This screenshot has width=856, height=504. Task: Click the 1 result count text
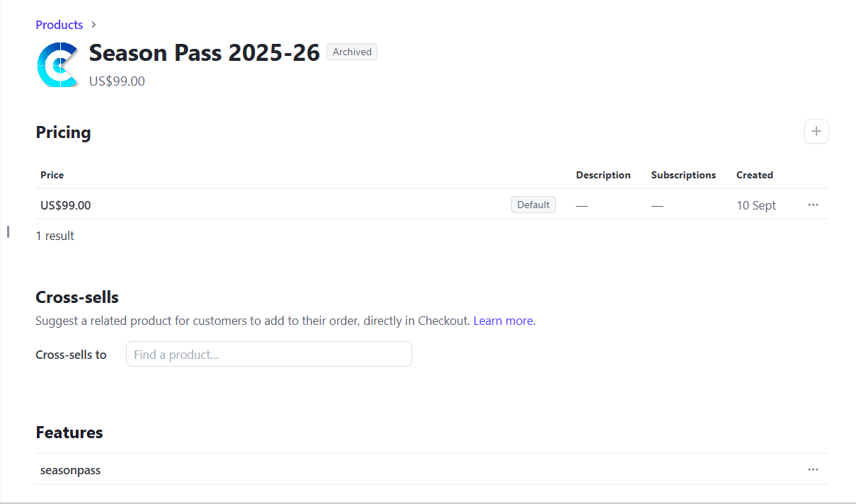pyautogui.click(x=55, y=236)
